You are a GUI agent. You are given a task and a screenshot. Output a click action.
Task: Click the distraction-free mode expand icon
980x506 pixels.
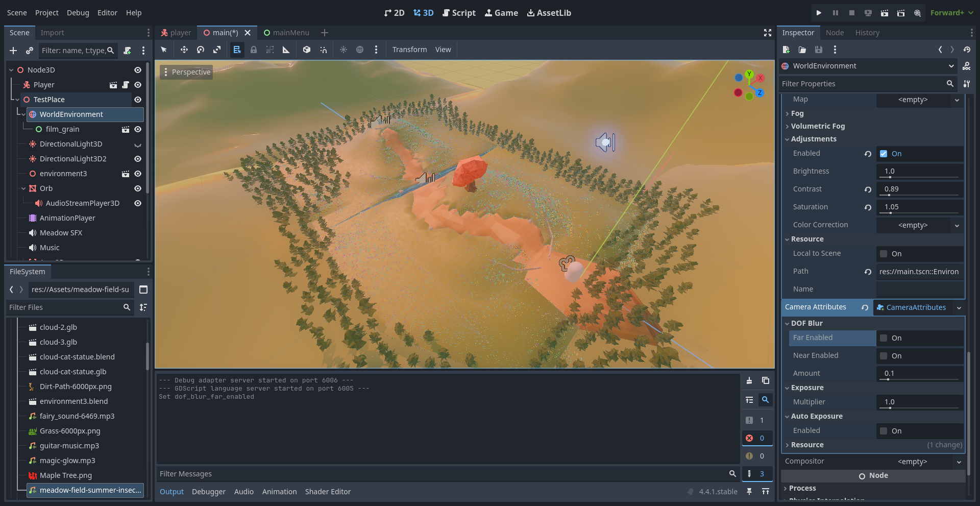pyautogui.click(x=767, y=33)
